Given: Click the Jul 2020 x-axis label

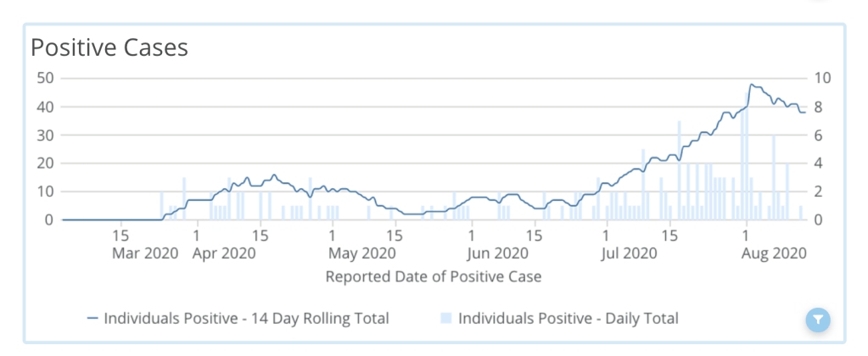Looking at the screenshot, I should [x=628, y=253].
